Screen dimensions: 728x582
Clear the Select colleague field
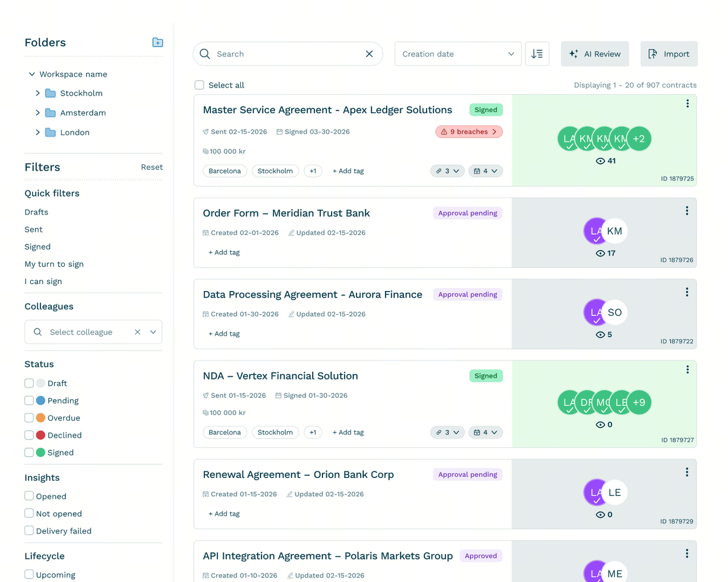tap(137, 332)
